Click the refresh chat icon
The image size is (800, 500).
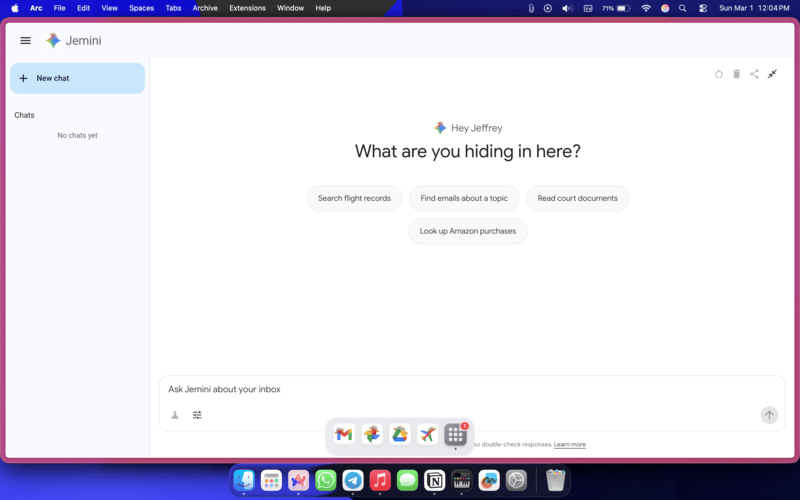718,74
